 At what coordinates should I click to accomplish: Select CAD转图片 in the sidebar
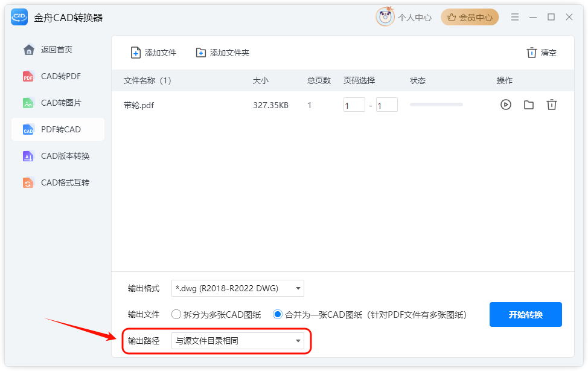[x=58, y=103]
